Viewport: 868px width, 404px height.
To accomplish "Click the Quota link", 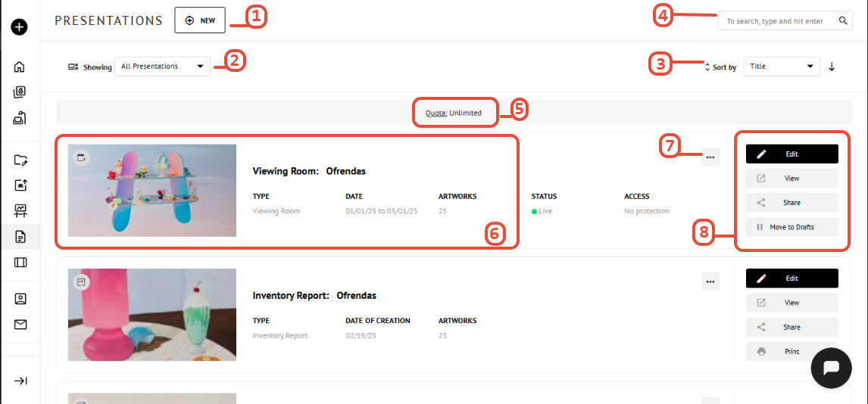I will click(436, 113).
